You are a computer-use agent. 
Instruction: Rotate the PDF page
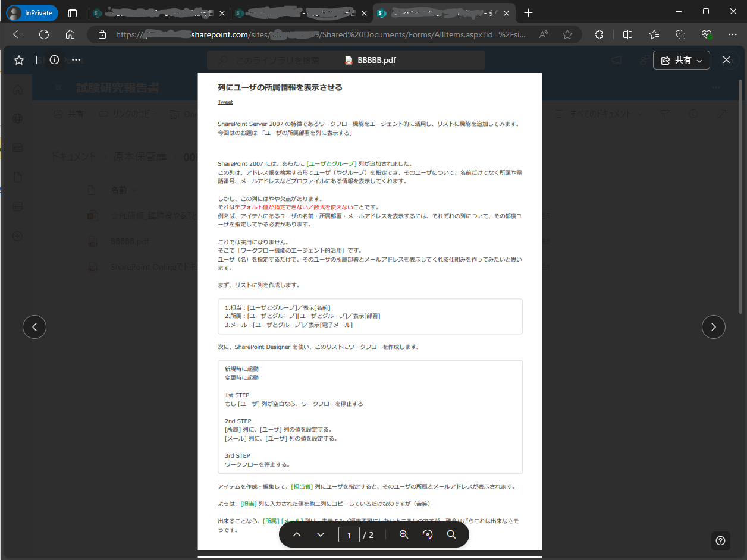click(428, 534)
